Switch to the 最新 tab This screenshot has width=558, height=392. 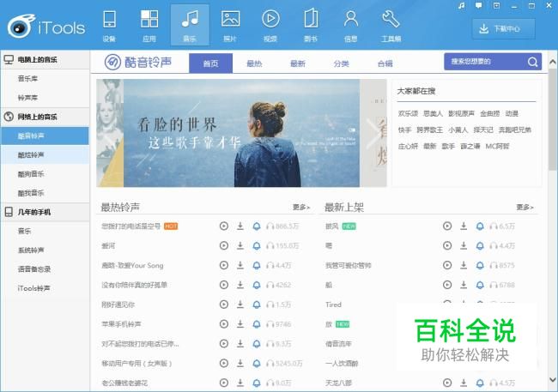coord(298,63)
